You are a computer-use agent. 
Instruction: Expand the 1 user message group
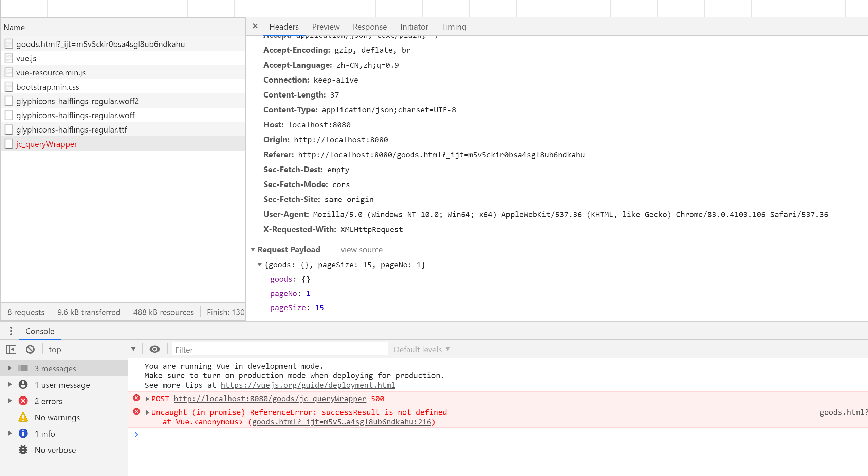(10, 384)
